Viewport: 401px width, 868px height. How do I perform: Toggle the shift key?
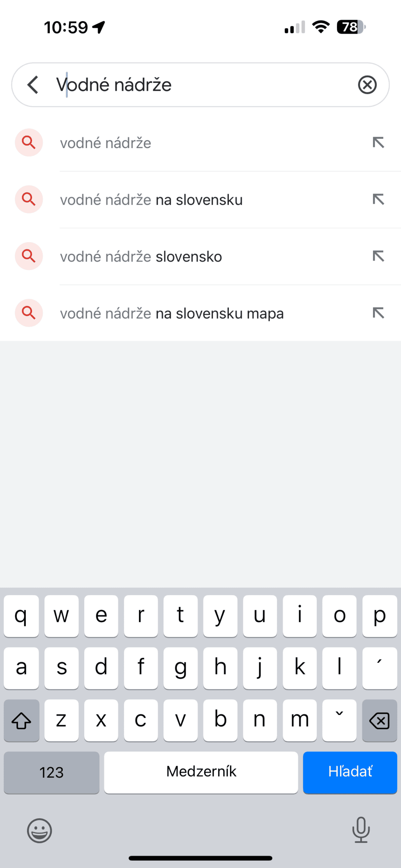pyautogui.click(x=21, y=721)
